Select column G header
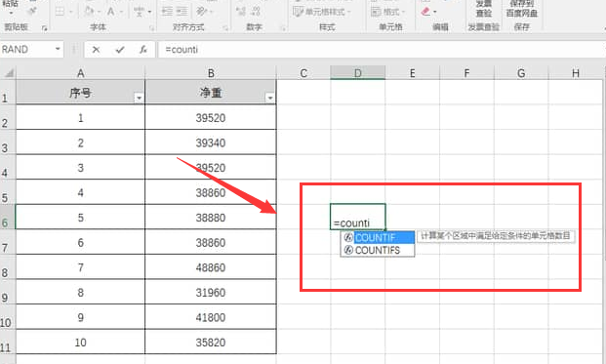Screen dimensions: 606x364 pos(521,72)
